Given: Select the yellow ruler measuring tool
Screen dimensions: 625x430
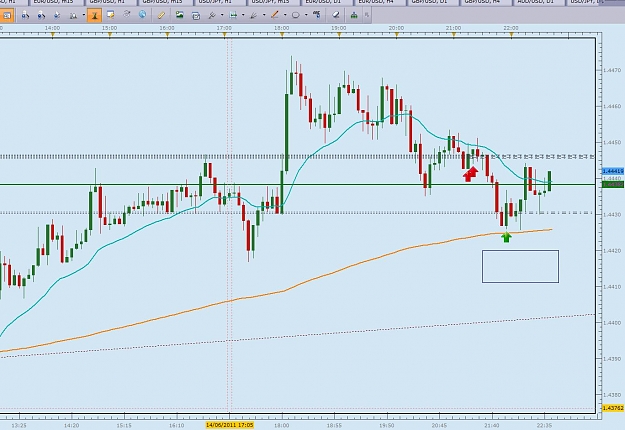Looking at the screenshot, I should (161, 16).
